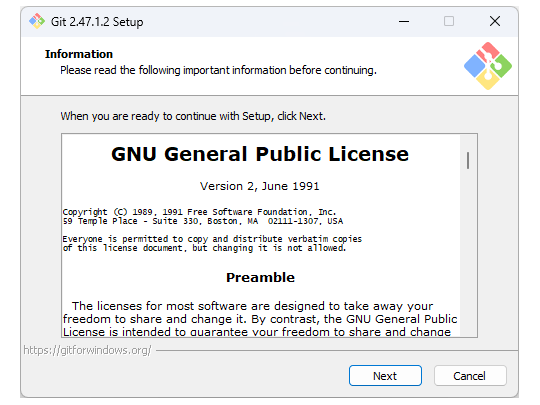540x405 pixels.
Task: Click the "GNU General Public License" heading
Action: click(260, 154)
